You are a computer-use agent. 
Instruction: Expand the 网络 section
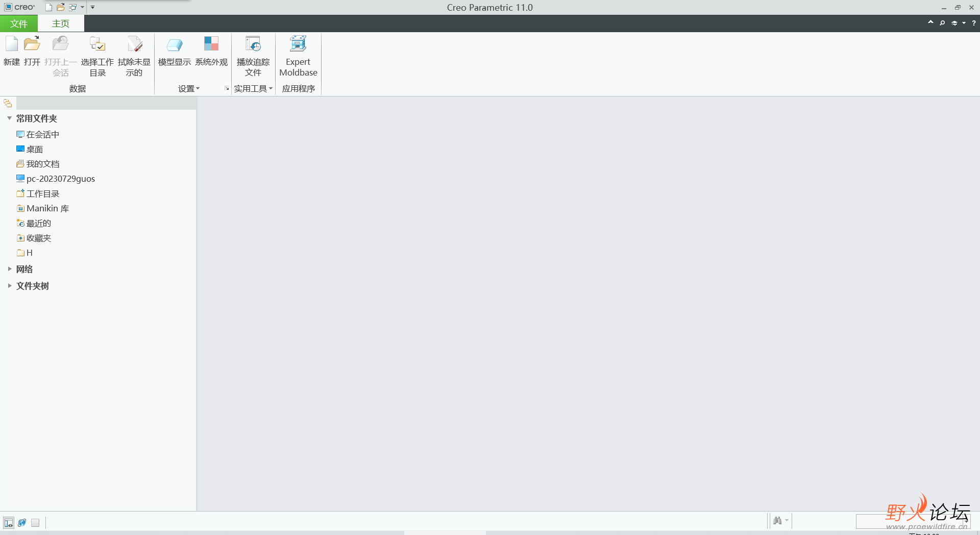9,269
